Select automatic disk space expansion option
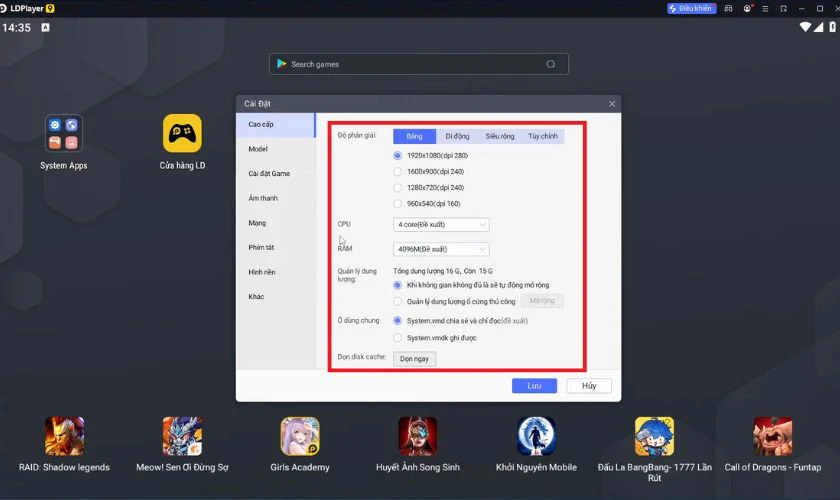840x500 pixels. coord(397,285)
